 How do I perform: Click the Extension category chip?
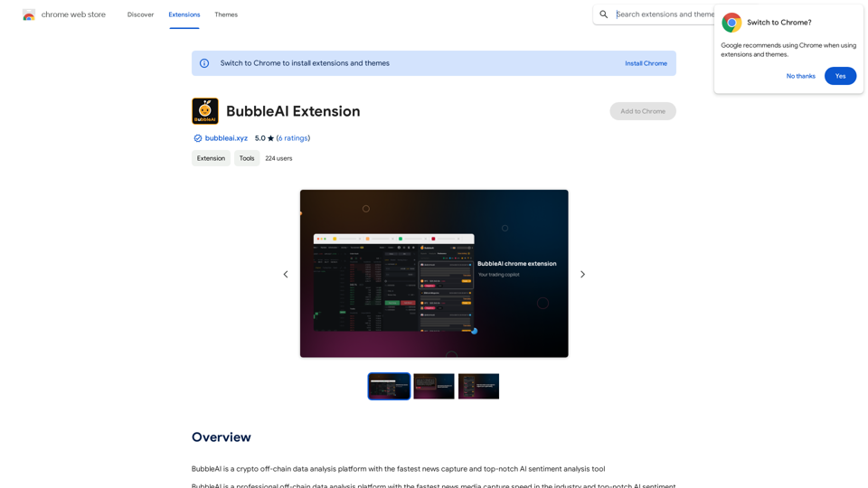[x=211, y=158]
